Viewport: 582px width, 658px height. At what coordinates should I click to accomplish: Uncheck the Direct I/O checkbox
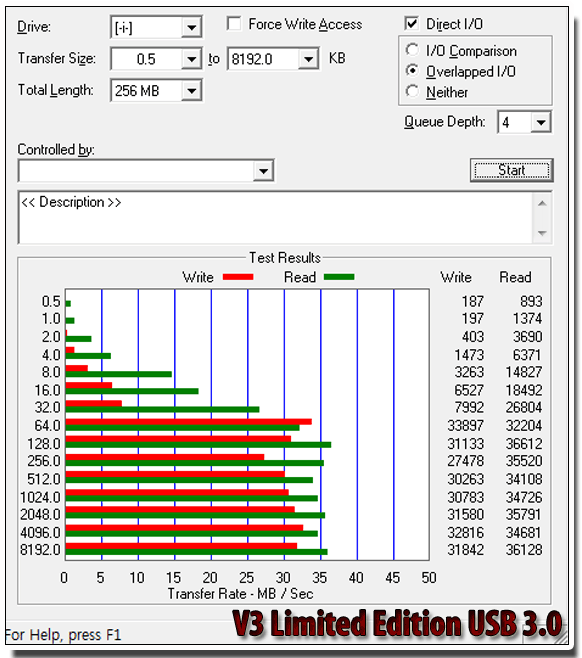coord(412,24)
